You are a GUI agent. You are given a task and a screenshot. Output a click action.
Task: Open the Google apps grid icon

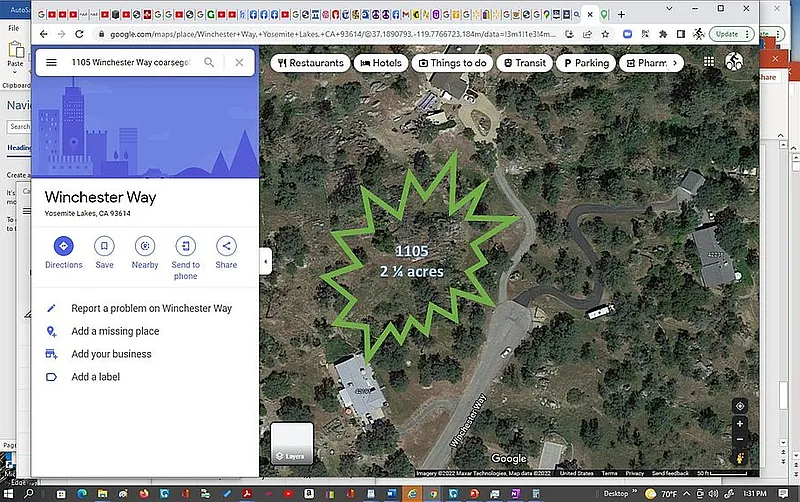pyautogui.click(x=709, y=62)
